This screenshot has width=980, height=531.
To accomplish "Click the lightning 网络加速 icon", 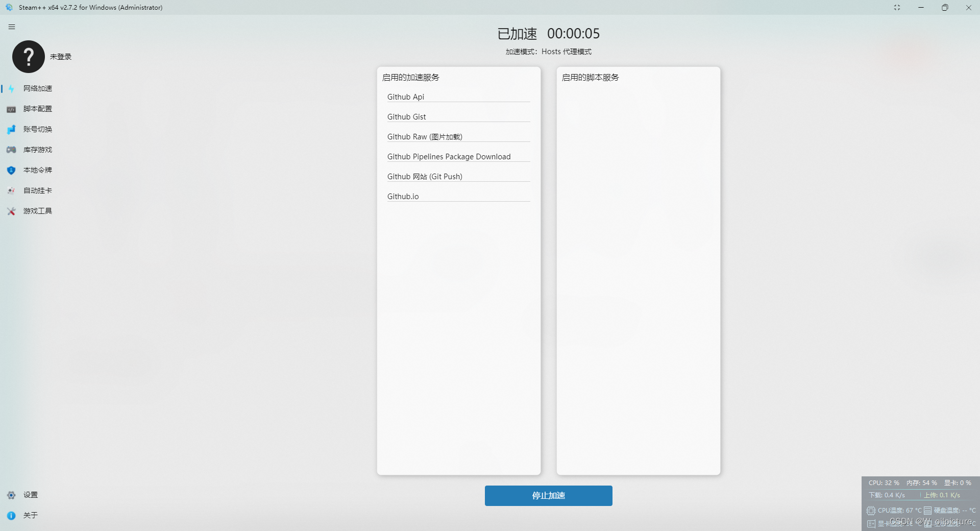I will tap(11, 89).
